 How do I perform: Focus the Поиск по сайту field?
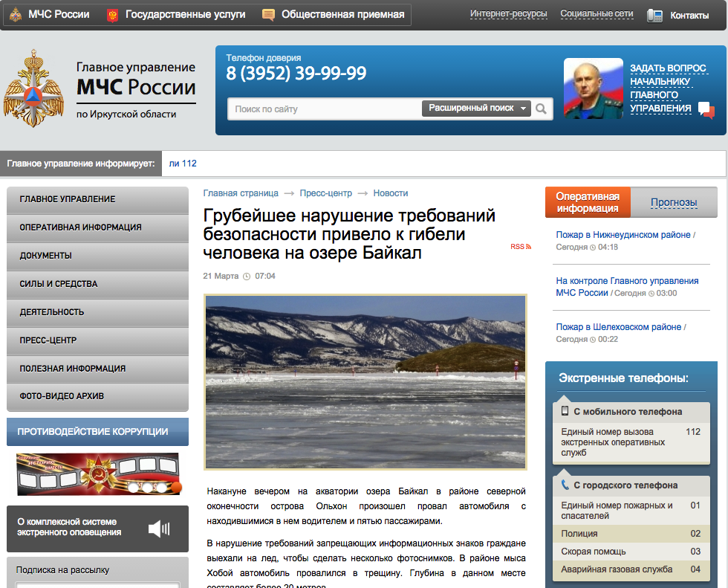coord(325,109)
